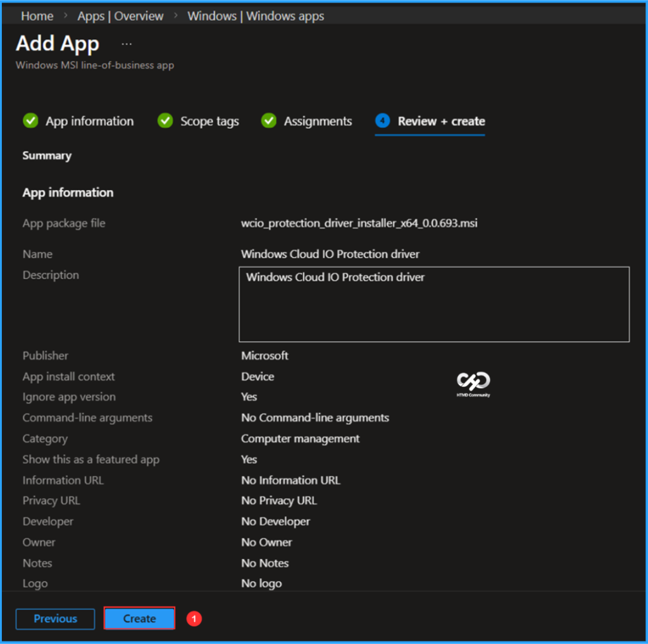Open Apps | Overview from breadcrumb

pos(120,16)
